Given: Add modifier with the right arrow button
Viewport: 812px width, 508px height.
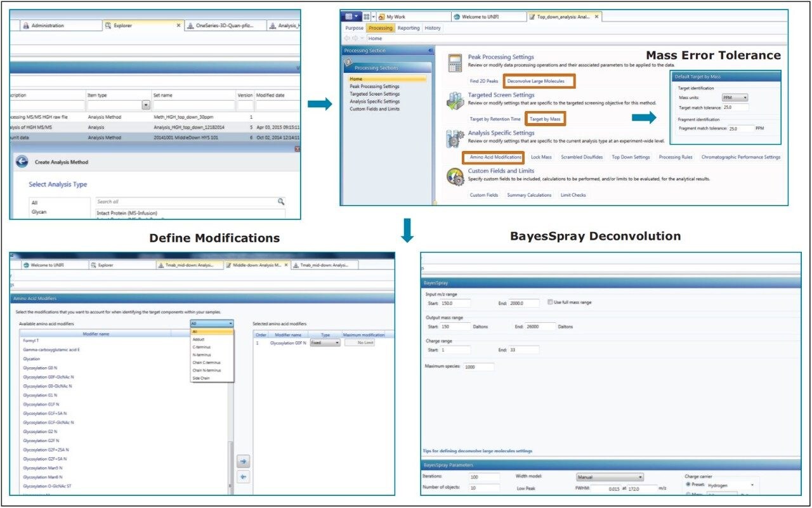Looking at the screenshot, I should (x=243, y=461).
